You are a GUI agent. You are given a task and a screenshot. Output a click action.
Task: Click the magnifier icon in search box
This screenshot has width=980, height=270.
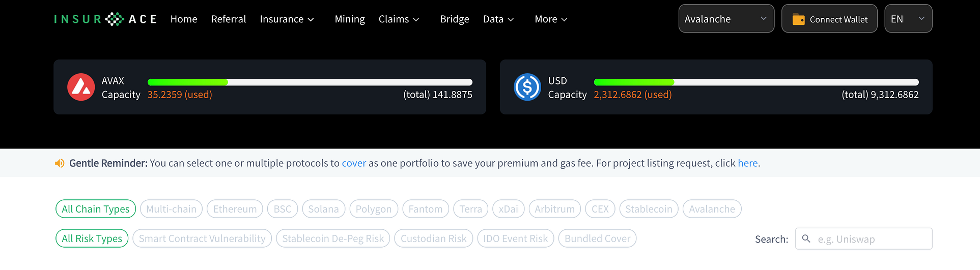[806, 238]
